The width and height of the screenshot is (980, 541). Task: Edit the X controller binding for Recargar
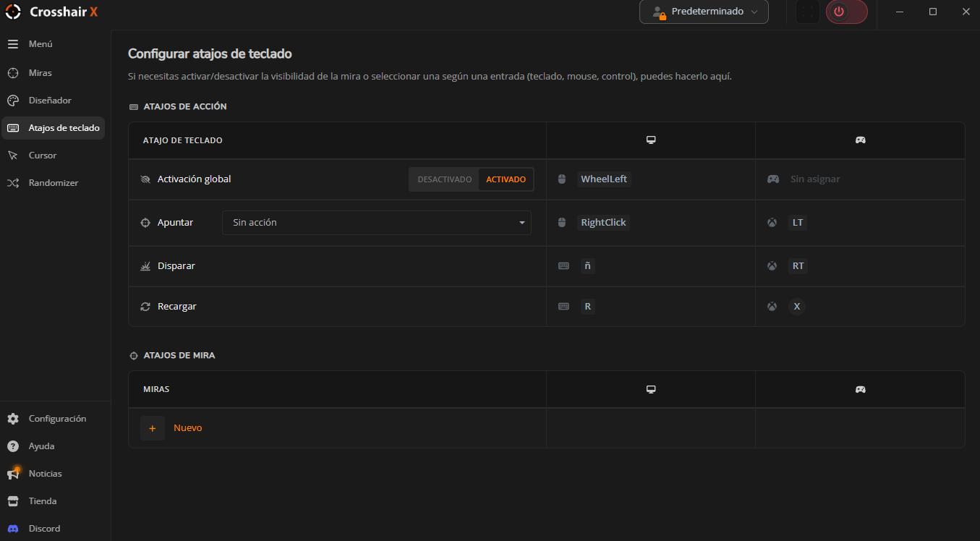(x=797, y=307)
